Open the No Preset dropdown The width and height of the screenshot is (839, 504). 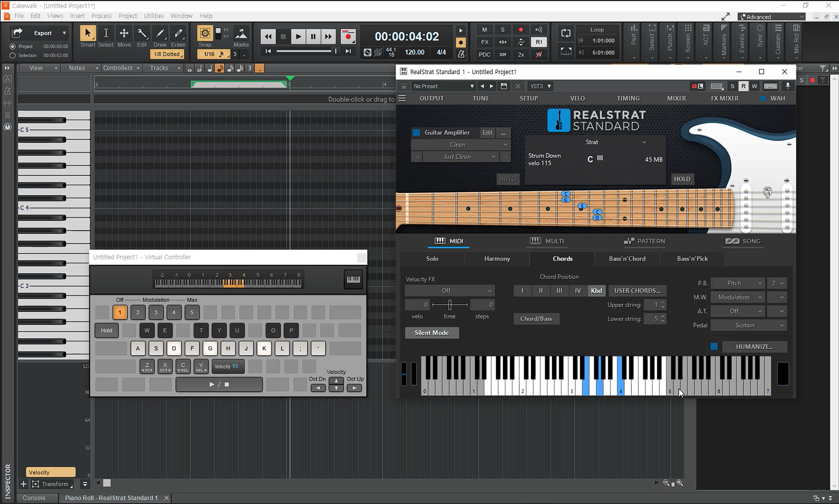pos(444,86)
